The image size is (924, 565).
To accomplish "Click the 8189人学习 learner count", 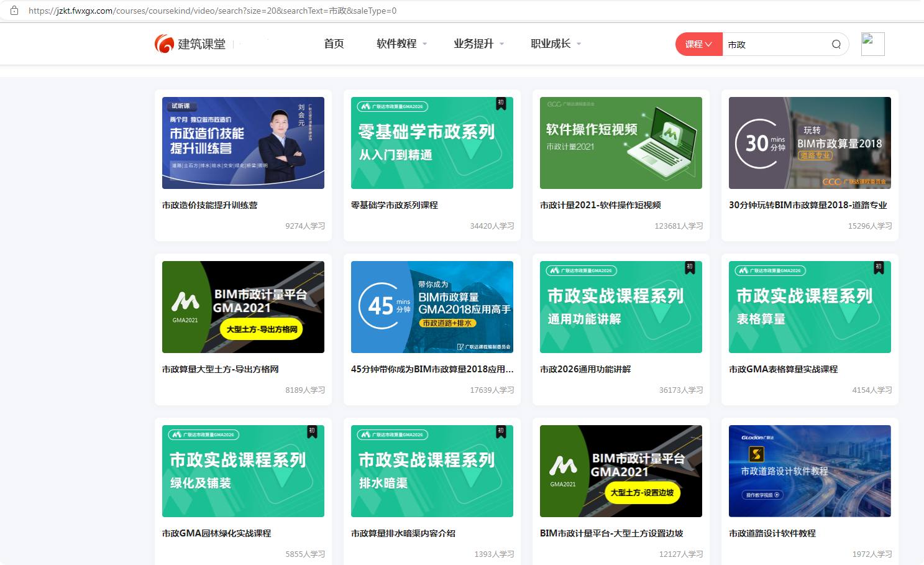I will (305, 390).
